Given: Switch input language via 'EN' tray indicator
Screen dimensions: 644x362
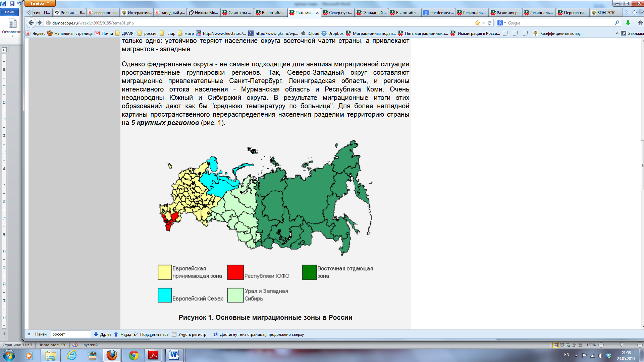Looking at the screenshot, I should [567, 355].
